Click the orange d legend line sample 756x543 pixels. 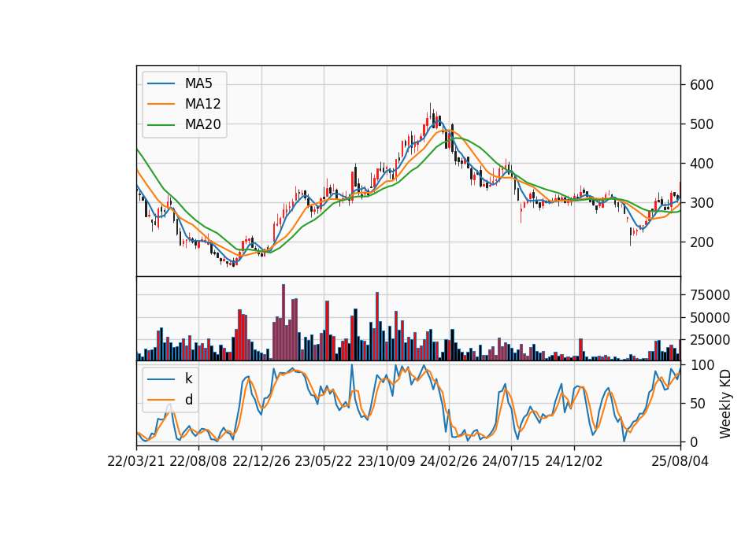pyautogui.click(x=161, y=400)
